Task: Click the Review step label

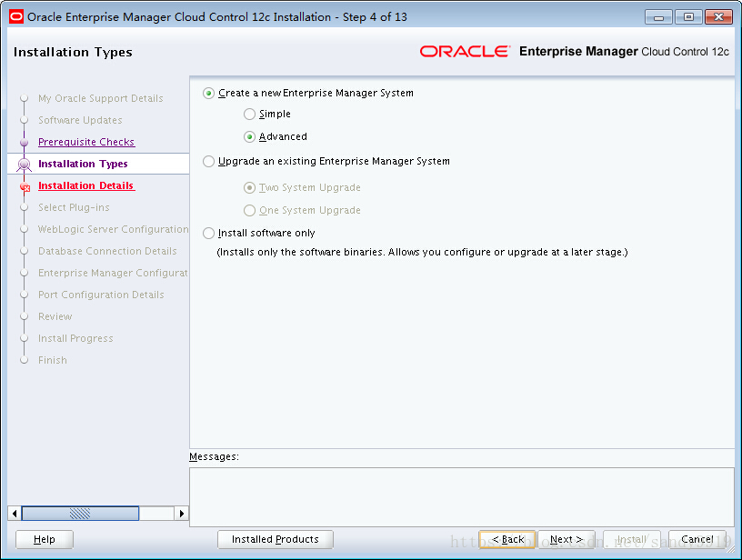Action: click(x=55, y=316)
